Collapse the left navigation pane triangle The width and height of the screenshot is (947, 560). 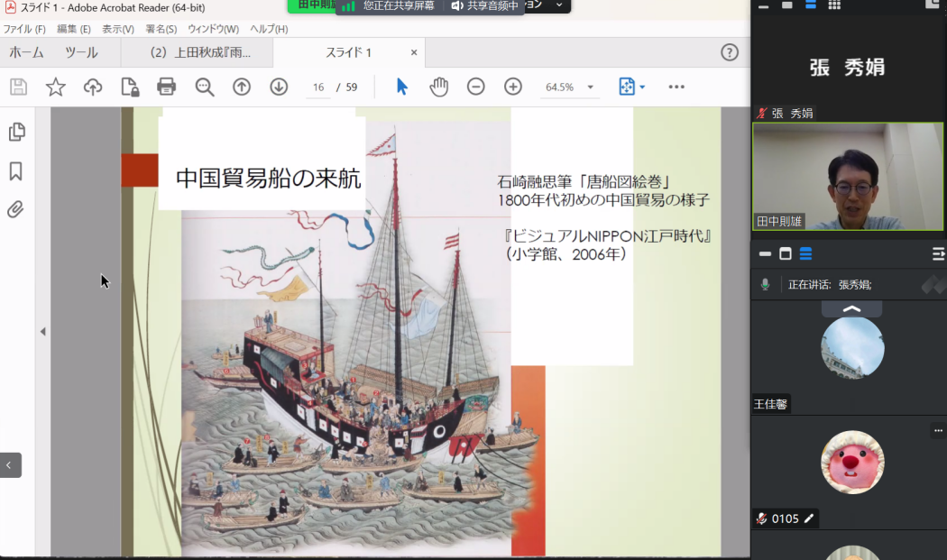[43, 332]
